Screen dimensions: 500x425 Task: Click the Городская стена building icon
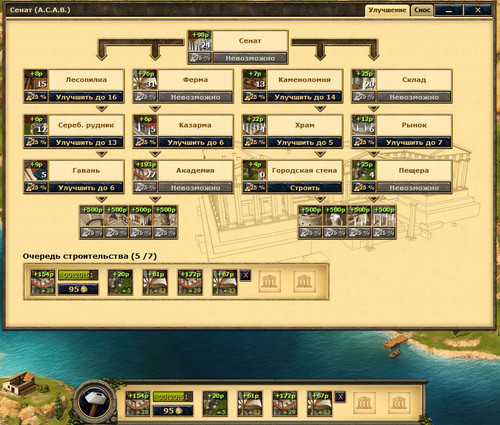(255, 171)
